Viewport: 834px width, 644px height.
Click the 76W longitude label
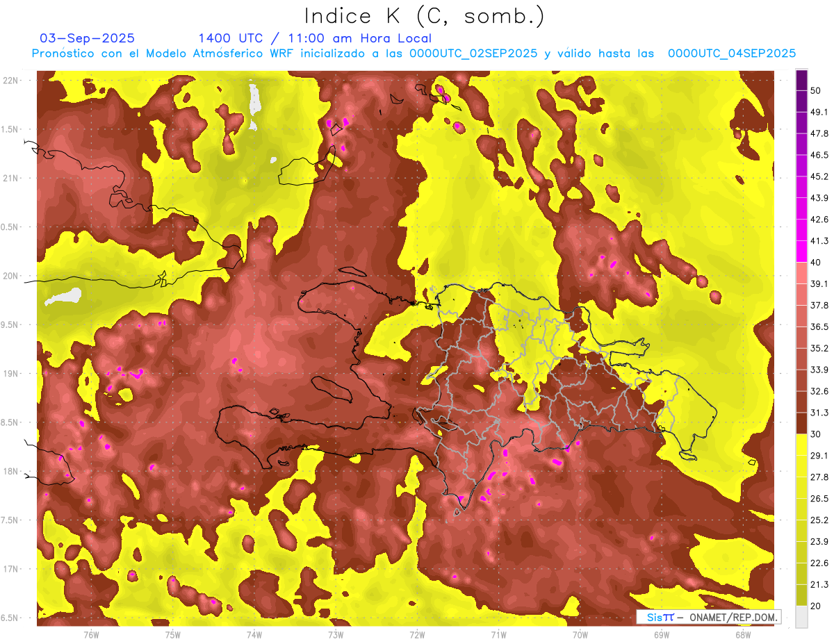tap(91, 634)
